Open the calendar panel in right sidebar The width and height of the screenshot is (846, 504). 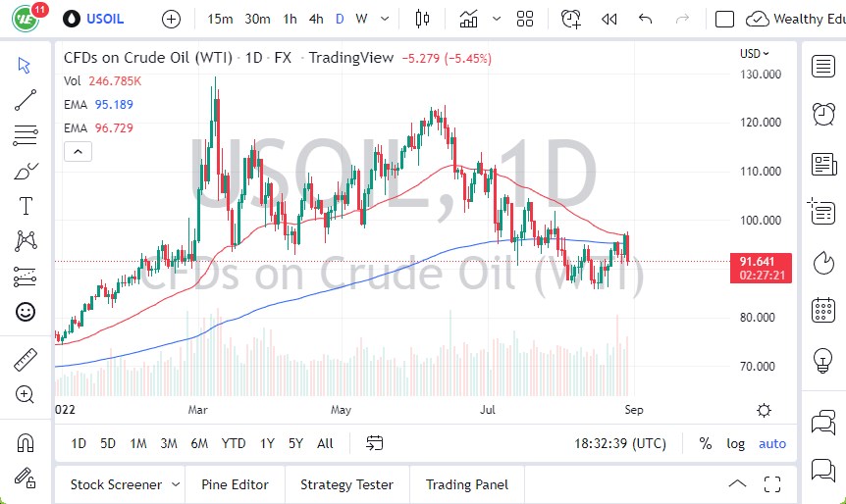click(x=823, y=311)
